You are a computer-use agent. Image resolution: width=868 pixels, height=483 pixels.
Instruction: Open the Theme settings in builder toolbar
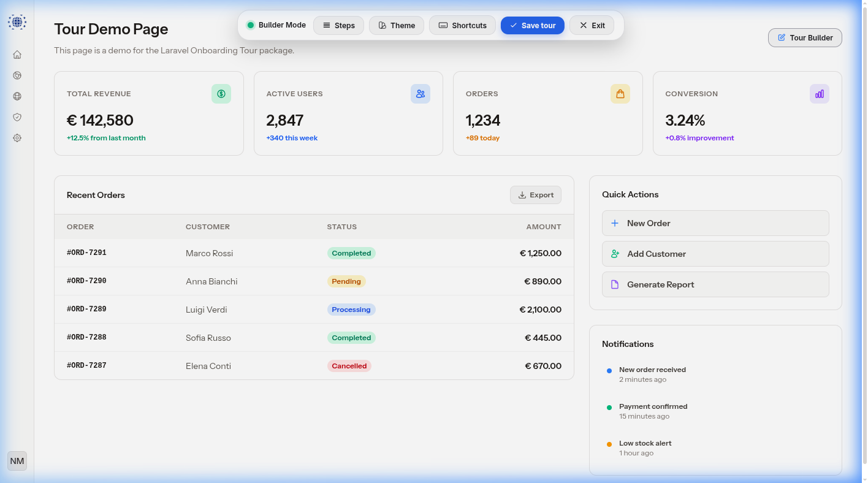(397, 25)
